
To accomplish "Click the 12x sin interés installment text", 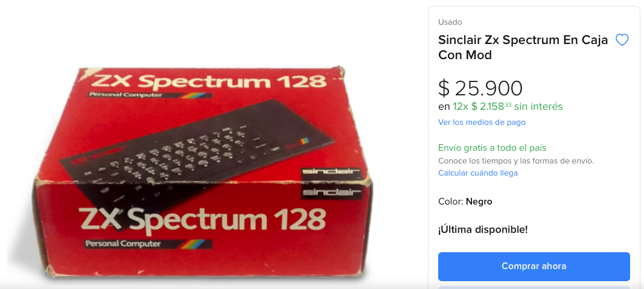I will [500, 107].
